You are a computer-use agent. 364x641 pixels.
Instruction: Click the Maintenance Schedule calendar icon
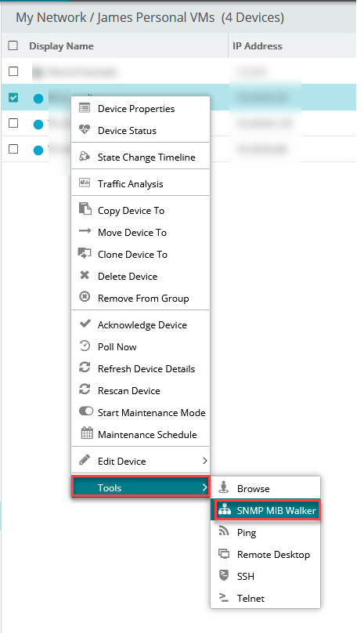point(87,433)
